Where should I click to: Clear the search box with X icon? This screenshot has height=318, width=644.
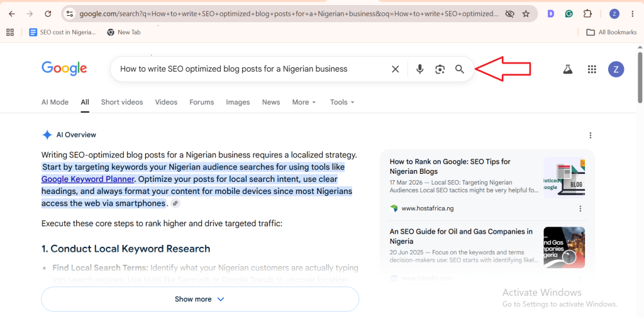pos(395,69)
